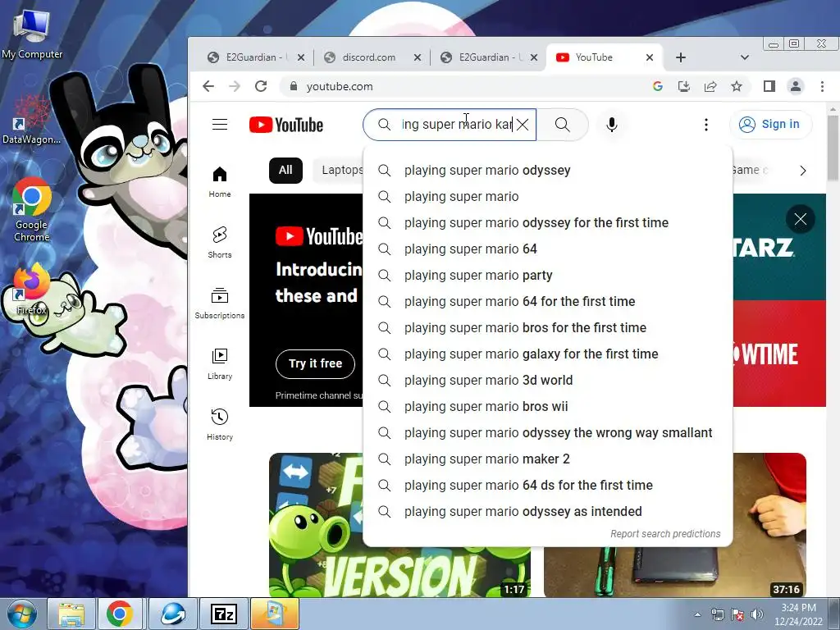This screenshot has height=630, width=840.
Task: Open 7-Zip from the taskbar
Action: (224, 614)
